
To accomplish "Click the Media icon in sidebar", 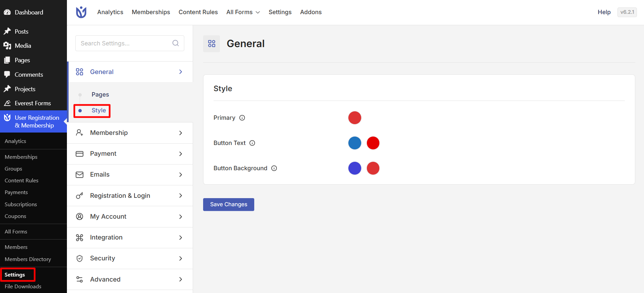I will click(7, 46).
